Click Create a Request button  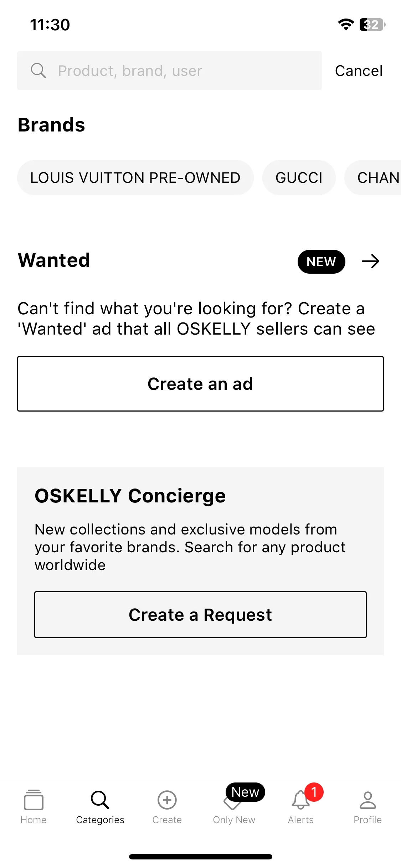pos(200,615)
